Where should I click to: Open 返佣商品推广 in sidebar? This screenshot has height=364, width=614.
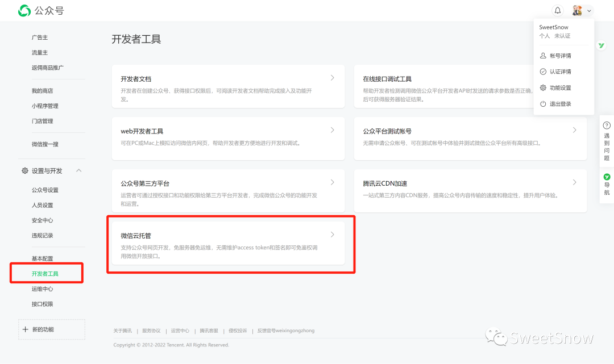pyautogui.click(x=47, y=68)
